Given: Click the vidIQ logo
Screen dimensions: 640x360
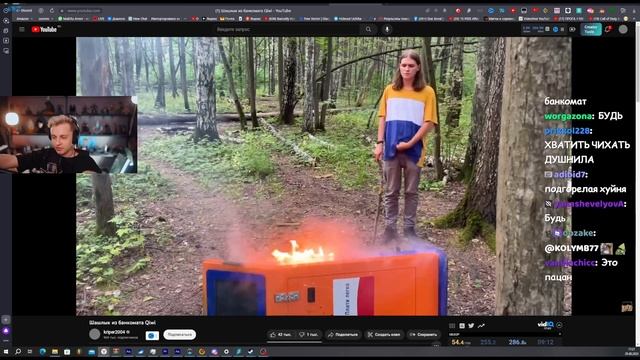Looking at the screenshot, I should coord(545,325).
